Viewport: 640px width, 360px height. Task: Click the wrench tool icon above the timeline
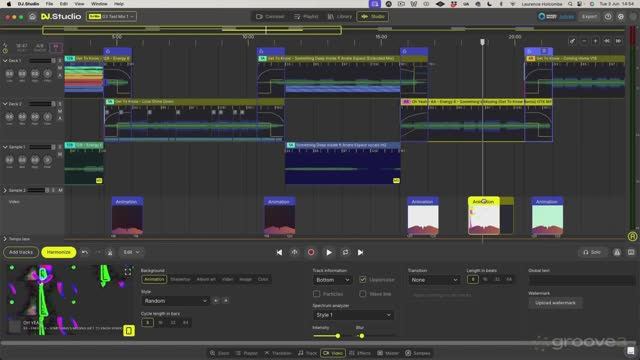(572, 41)
